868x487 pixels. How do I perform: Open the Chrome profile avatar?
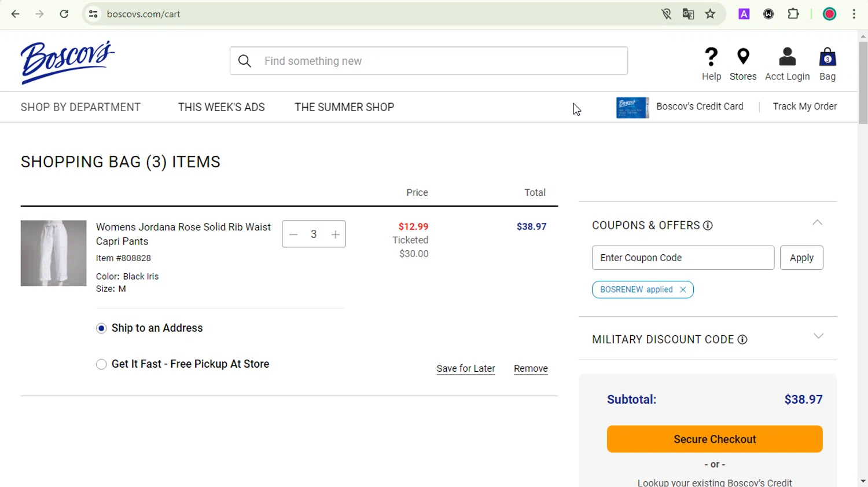(x=829, y=14)
